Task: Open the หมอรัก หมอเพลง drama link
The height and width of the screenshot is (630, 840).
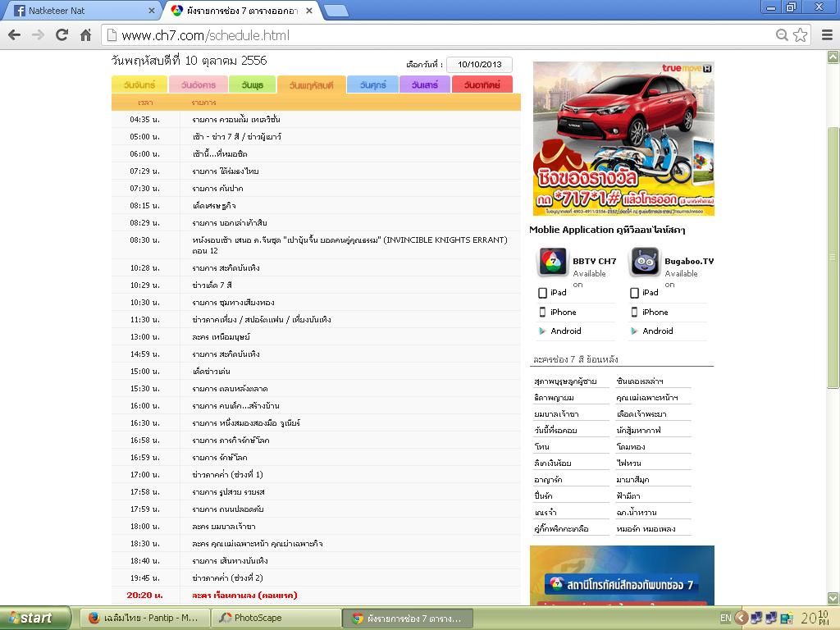Action: point(646,529)
